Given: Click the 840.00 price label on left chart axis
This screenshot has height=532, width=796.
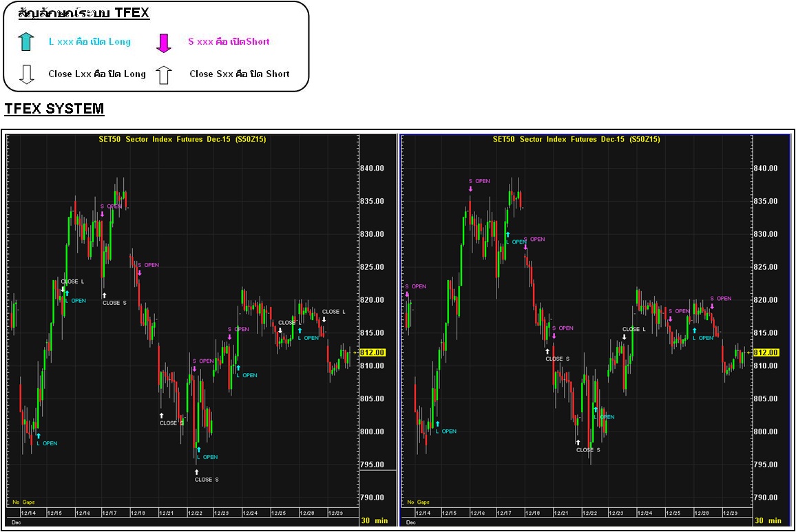Looking at the screenshot, I should [372, 168].
